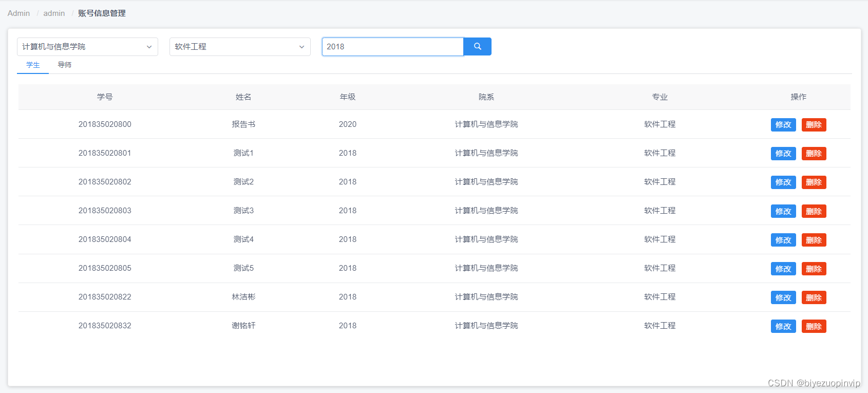Viewport: 868px width, 393px height.
Task: Select student ID 201835020822
Action: (105, 297)
